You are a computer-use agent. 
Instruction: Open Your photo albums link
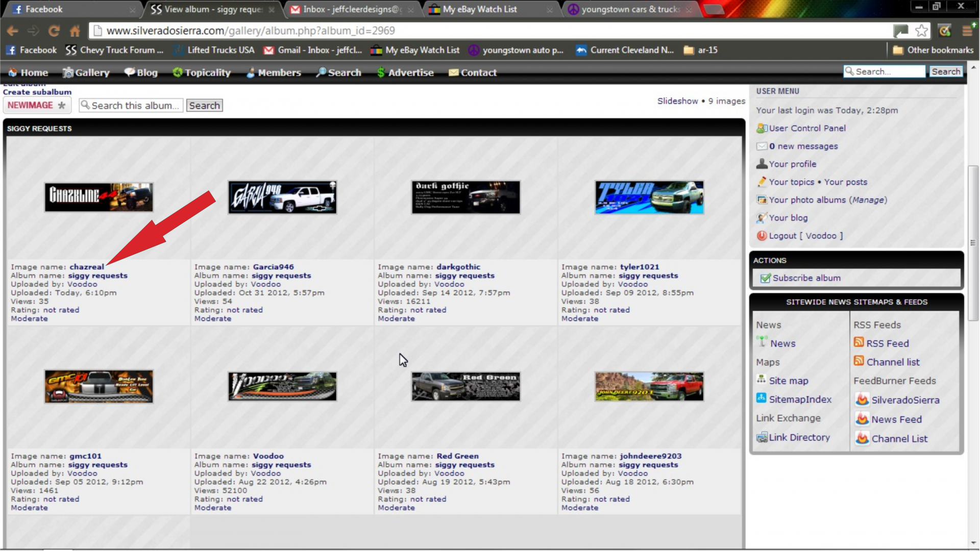(x=807, y=199)
